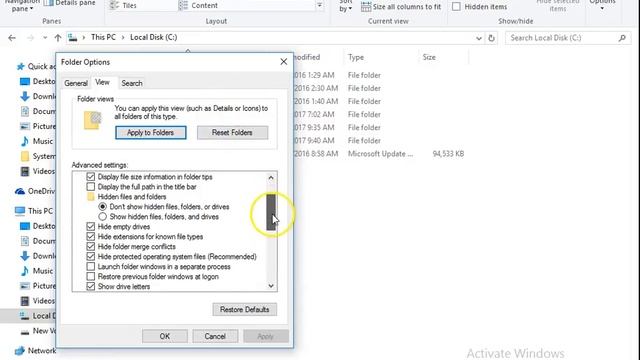The height and width of the screenshot is (360, 640).
Task: Confirm with the OK button
Action: point(165,336)
